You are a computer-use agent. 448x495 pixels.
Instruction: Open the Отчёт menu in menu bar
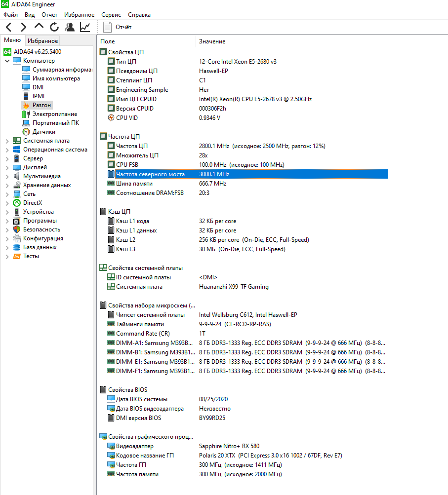[49, 15]
